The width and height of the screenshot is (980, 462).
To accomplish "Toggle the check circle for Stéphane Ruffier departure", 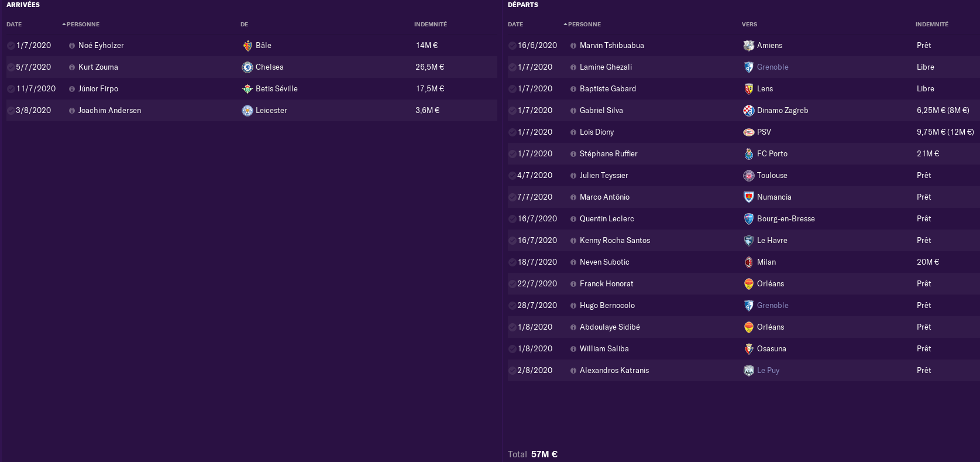I will click(513, 154).
